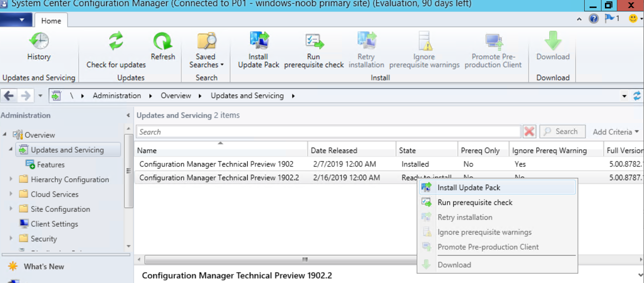This screenshot has height=283, width=644.
Task: Choose Promote Pre-production Client context entry
Action: coord(497,247)
